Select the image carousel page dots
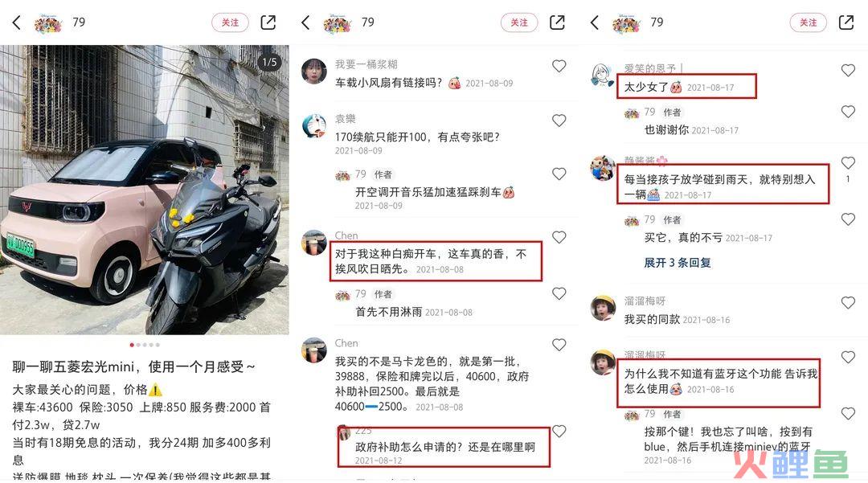Image resolution: width=868 pixels, height=483 pixels. pyautogui.click(x=145, y=345)
